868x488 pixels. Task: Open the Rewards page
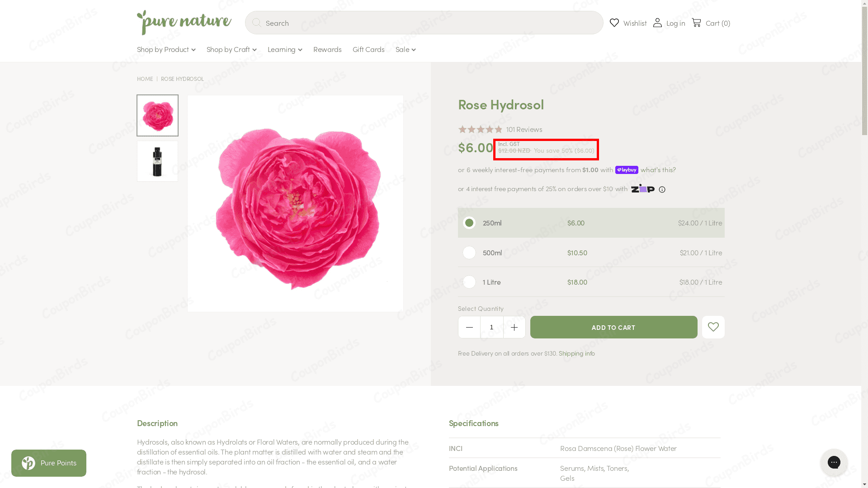pyautogui.click(x=327, y=49)
